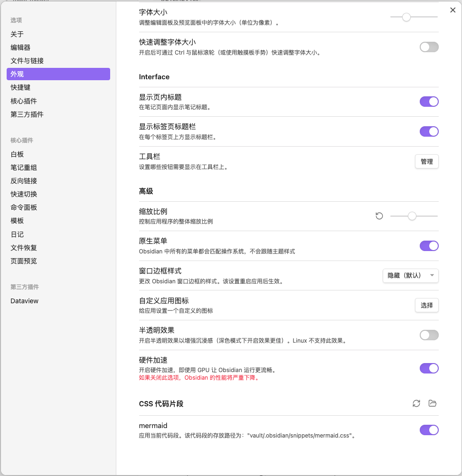Enable the 半透明效果 toggle
This screenshot has height=476, width=462.
coord(429,335)
